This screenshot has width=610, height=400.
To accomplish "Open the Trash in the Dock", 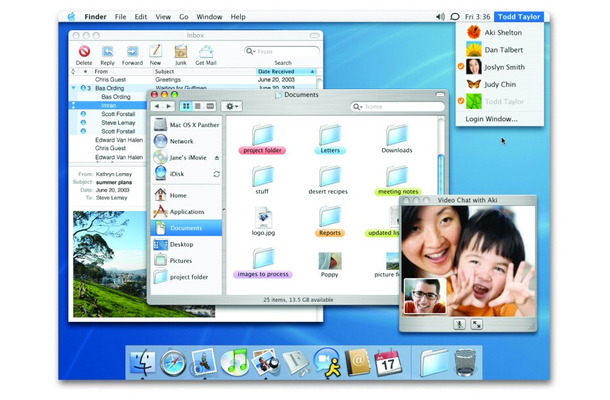I will point(465,362).
